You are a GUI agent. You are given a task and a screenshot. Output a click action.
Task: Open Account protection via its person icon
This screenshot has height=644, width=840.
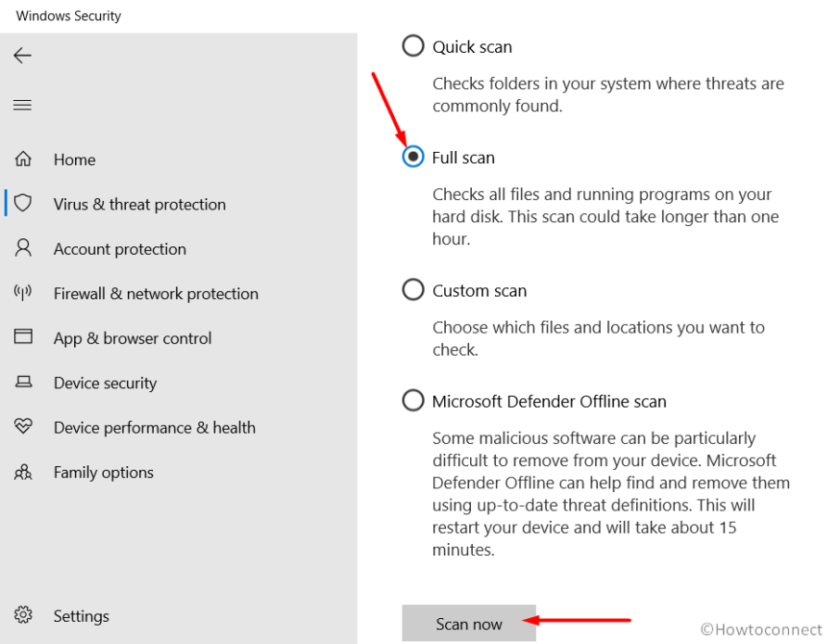[x=22, y=248]
